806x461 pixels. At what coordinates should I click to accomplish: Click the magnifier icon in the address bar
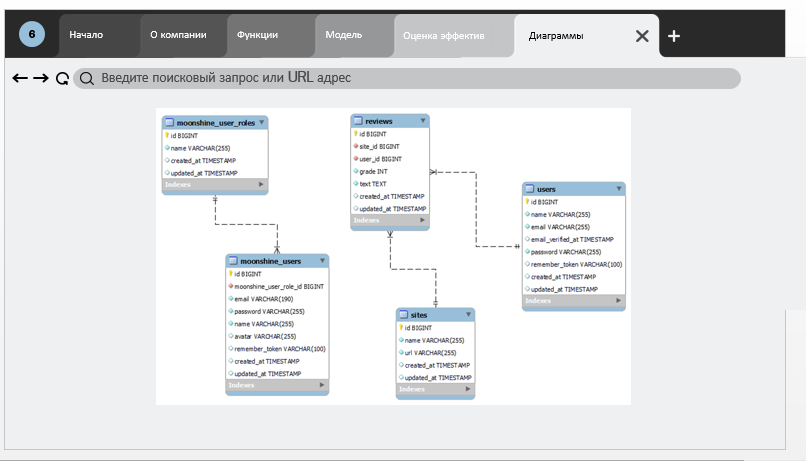coord(87,79)
